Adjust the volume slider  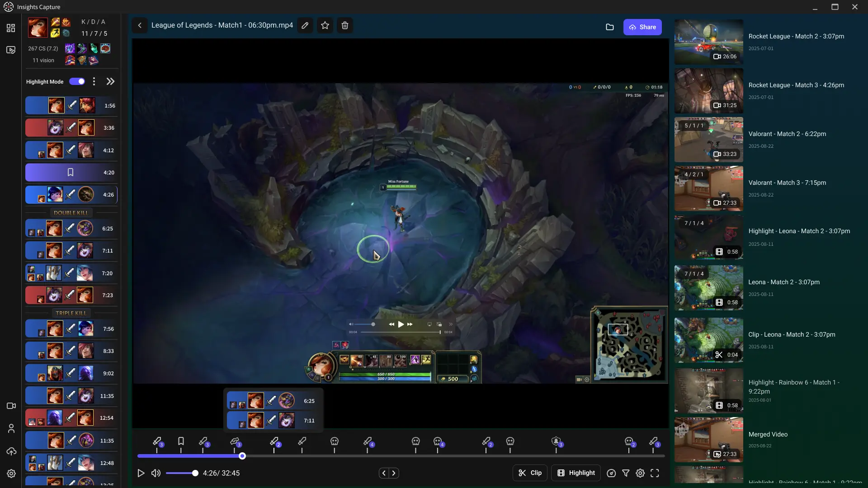(x=182, y=473)
